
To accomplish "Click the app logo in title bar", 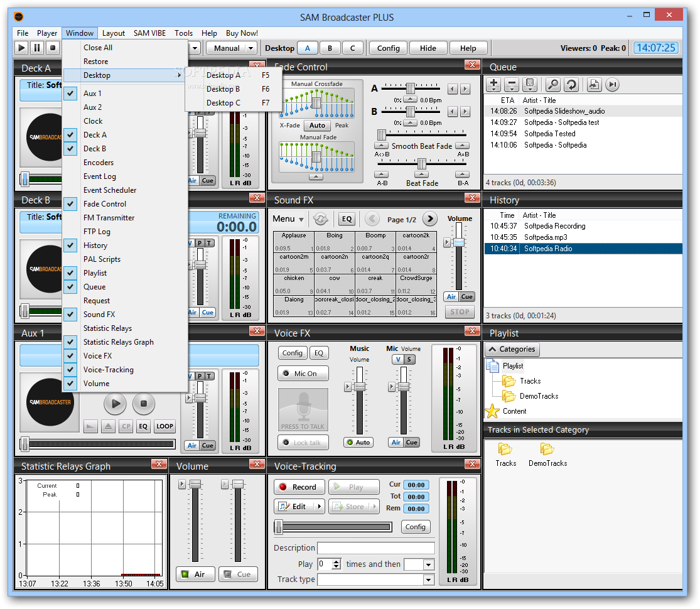I will (19, 17).
